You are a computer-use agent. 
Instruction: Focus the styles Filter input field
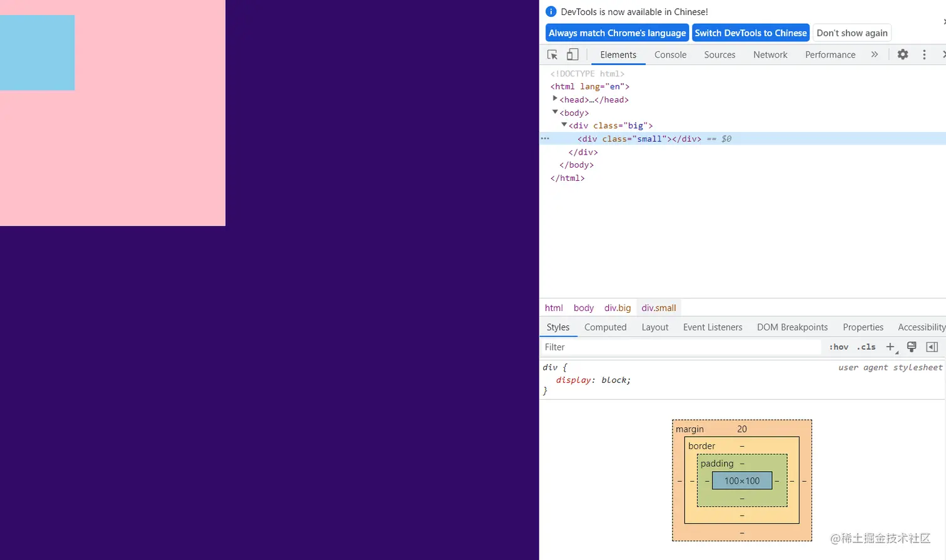pyautogui.click(x=681, y=347)
